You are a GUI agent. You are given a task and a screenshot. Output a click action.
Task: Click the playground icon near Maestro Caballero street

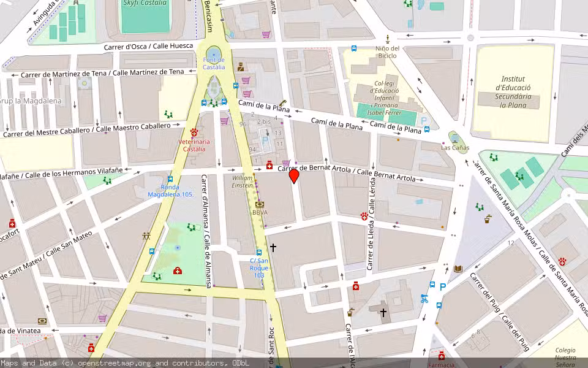point(168,114)
